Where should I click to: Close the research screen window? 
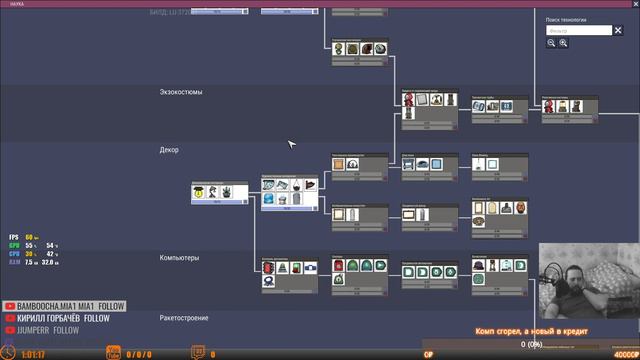[x=636, y=4]
